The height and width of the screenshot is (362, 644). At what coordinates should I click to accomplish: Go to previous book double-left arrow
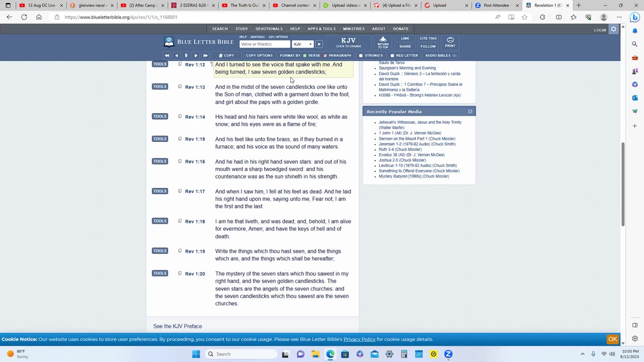pos(167,55)
